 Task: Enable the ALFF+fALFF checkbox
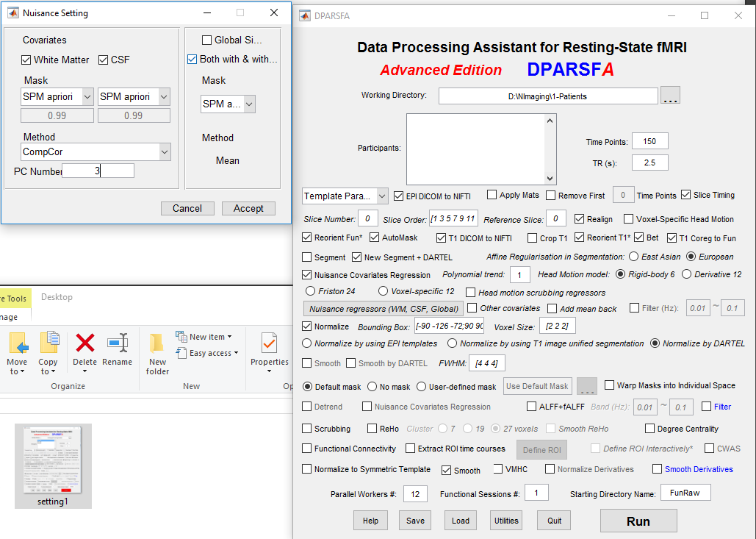531,407
